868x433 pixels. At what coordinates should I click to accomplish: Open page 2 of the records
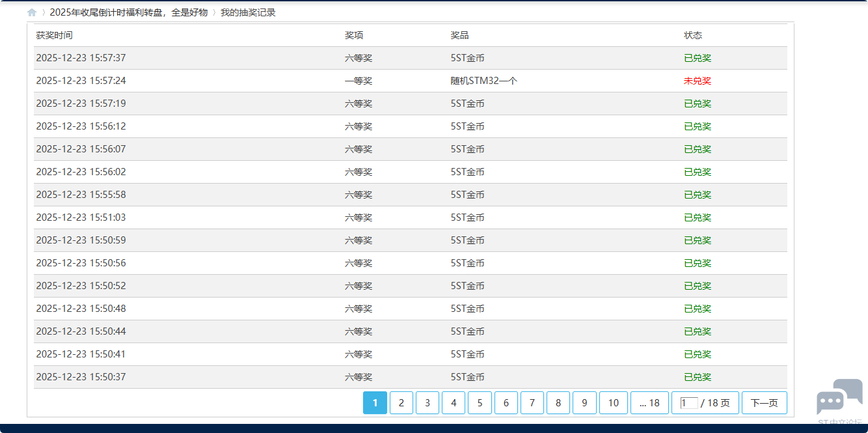click(401, 402)
